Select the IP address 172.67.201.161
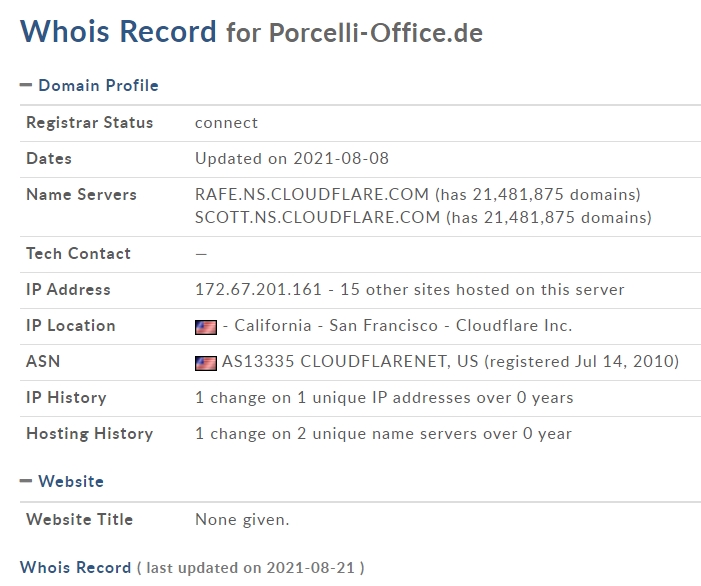Image resolution: width=701 pixels, height=586 pixels. click(258, 290)
